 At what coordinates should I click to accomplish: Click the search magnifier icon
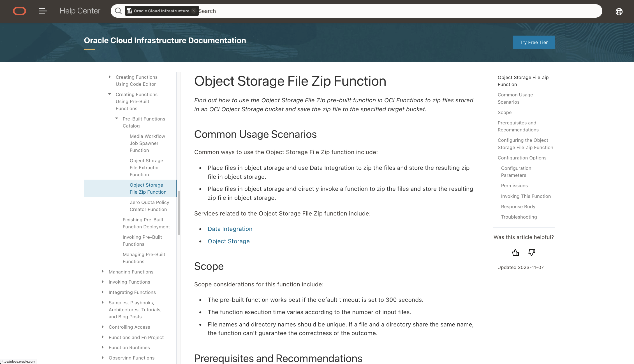(118, 11)
